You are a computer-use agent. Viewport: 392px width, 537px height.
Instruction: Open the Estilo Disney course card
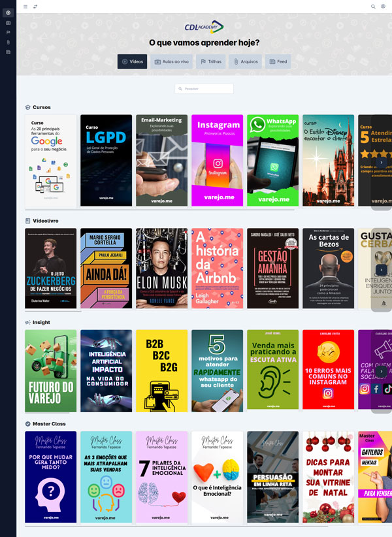coord(329,161)
